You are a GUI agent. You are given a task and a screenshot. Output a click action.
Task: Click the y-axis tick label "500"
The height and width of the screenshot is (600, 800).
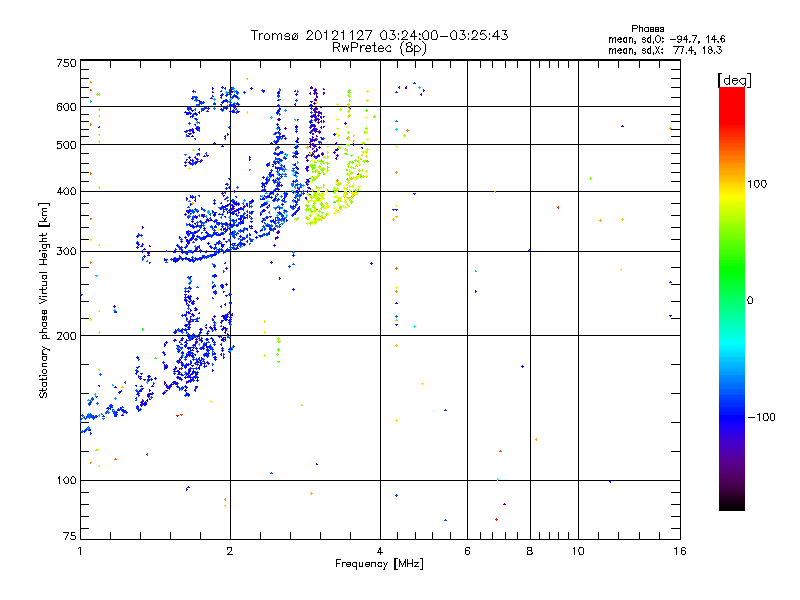[66, 145]
